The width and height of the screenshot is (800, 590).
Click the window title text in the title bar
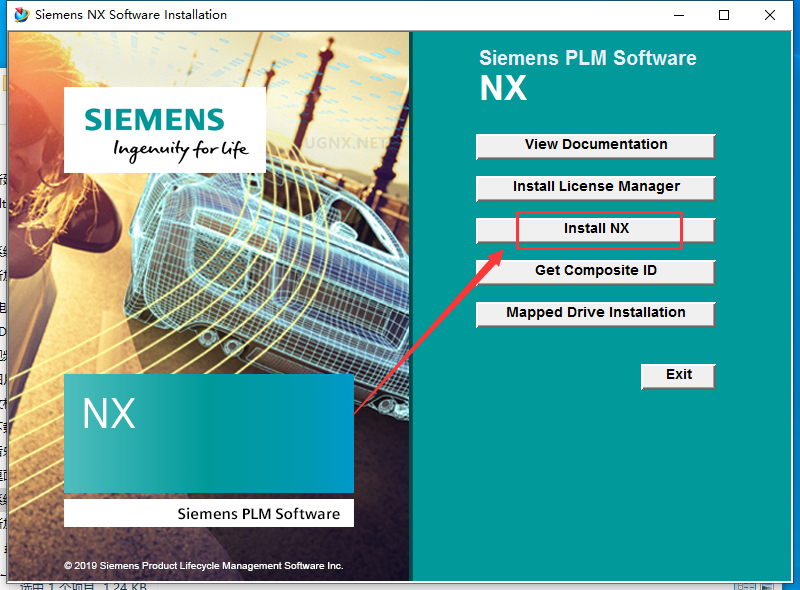(x=131, y=15)
